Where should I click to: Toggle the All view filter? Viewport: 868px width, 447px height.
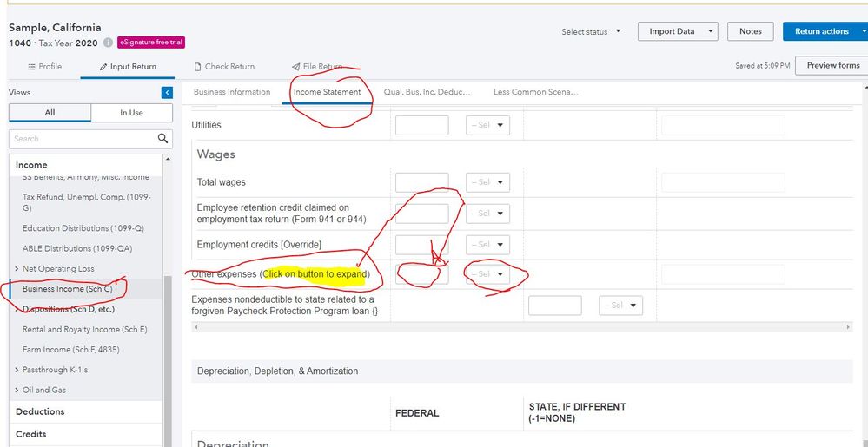[50, 113]
